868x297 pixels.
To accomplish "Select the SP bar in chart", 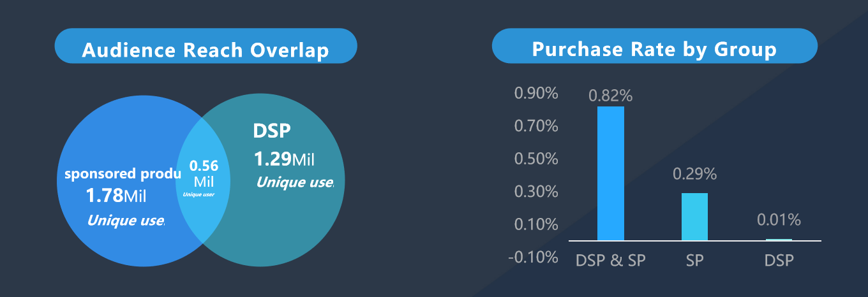I will click(695, 217).
